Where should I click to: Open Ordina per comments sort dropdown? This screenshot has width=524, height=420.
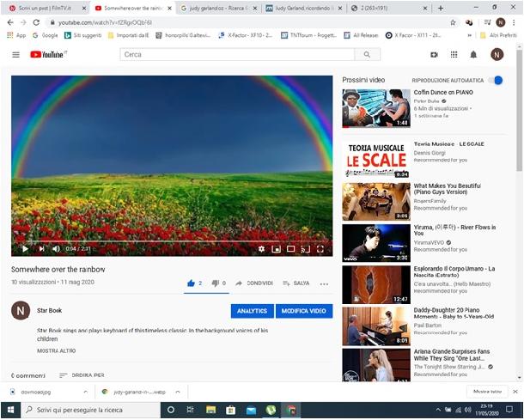click(82, 375)
